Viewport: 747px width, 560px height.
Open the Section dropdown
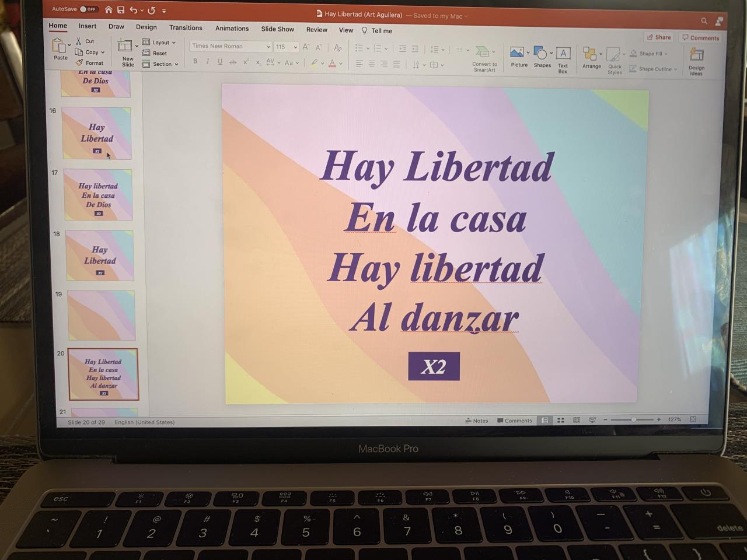coord(160,64)
